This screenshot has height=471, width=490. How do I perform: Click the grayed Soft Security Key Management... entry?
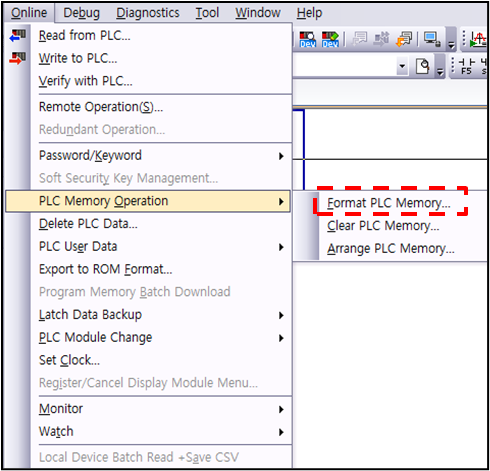click(x=129, y=178)
